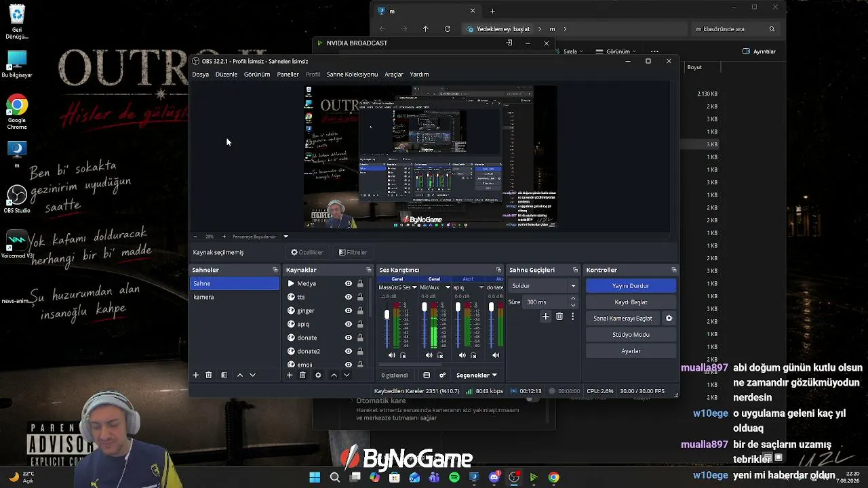
Task: Open source properties gear in Kaynaklar toolbar
Action: click(x=318, y=375)
